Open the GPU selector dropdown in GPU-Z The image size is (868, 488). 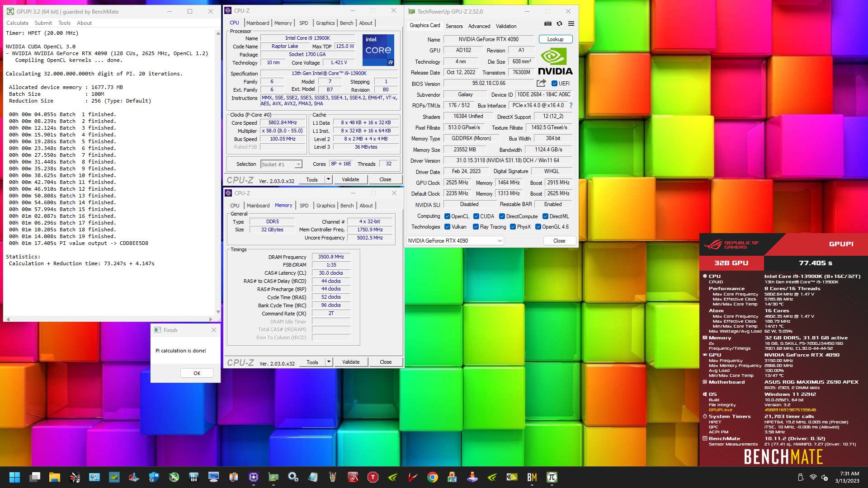[x=455, y=241]
